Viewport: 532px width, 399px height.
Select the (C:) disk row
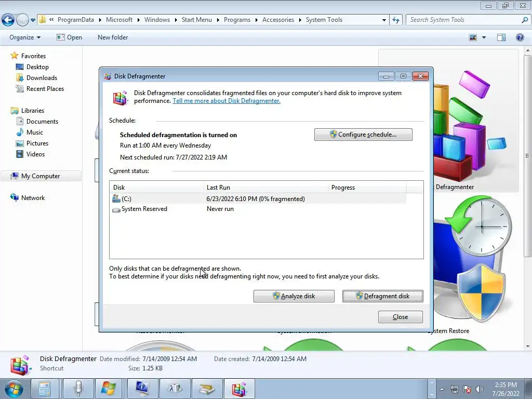click(258, 199)
